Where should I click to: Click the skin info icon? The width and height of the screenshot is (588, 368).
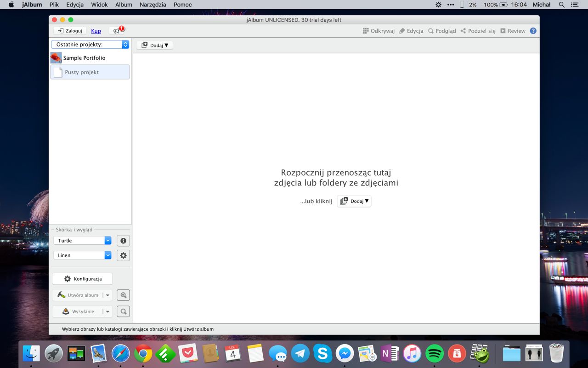(x=123, y=241)
